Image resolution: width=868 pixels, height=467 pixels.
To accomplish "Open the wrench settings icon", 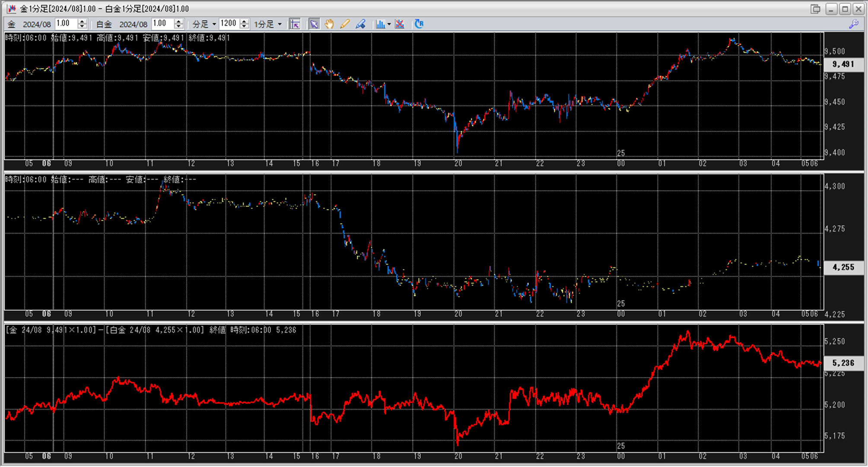I will pyautogui.click(x=854, y=24).
